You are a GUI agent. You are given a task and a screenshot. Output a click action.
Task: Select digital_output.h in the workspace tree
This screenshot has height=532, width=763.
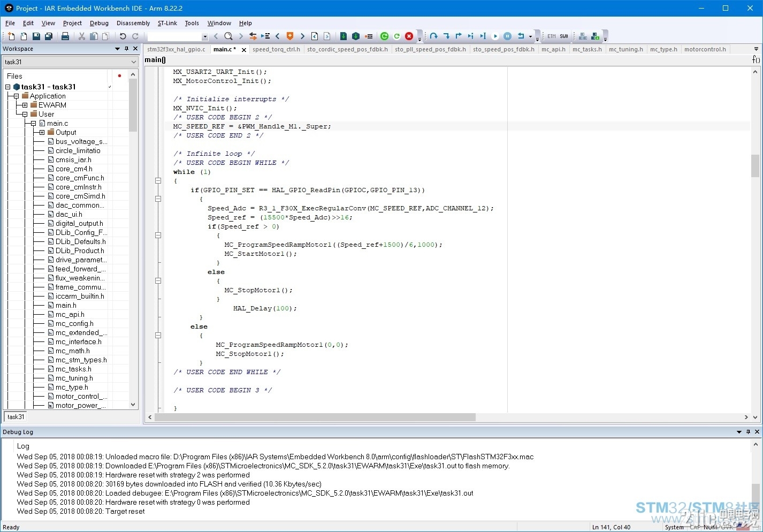tap(79, 223)
